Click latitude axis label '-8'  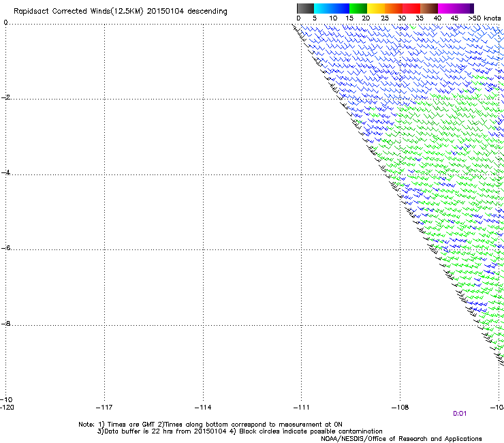click(x=5, y=324)
